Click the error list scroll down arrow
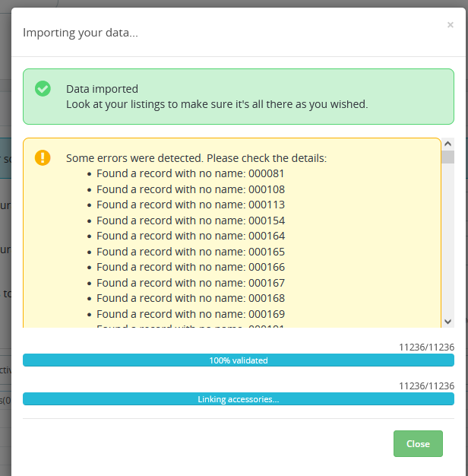The image size is (468, 476). tap(447, 322)
